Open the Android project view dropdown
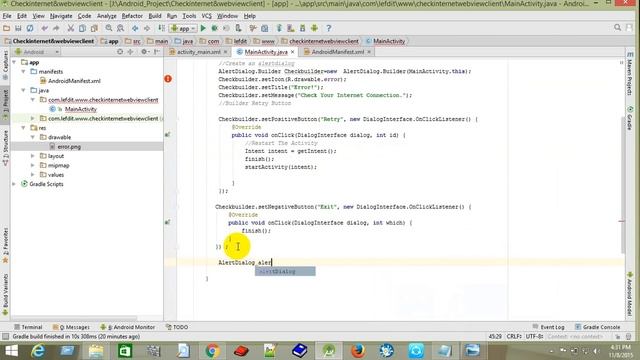 pos(37,52)
